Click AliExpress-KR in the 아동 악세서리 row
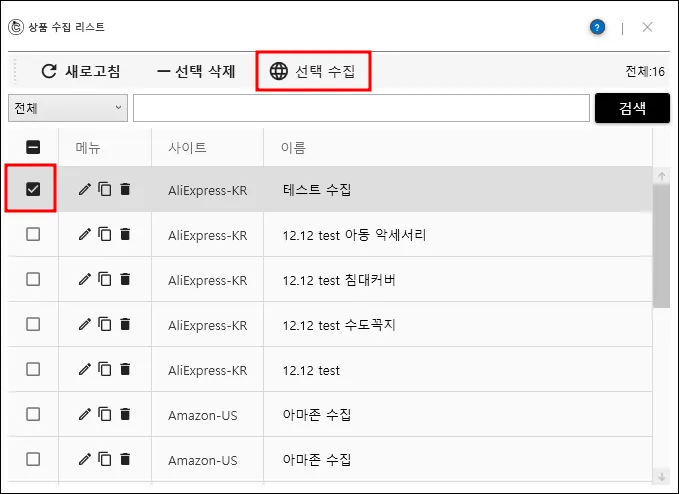679x494 pixels. coord(207,235)
